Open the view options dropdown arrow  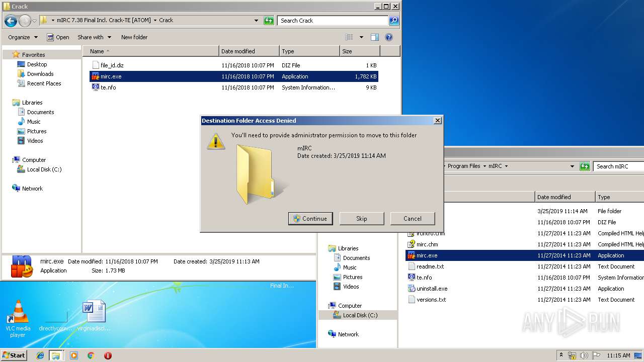click(361, 37)
